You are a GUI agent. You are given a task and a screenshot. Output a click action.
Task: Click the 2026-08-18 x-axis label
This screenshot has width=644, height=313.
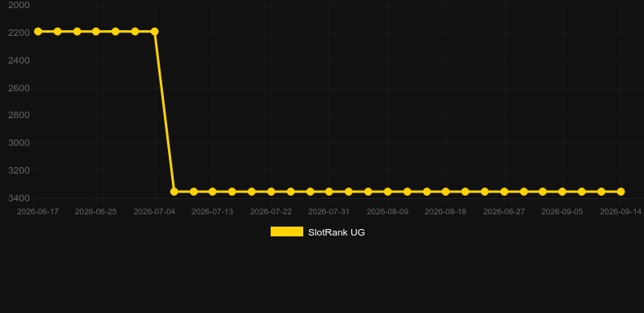446,212
